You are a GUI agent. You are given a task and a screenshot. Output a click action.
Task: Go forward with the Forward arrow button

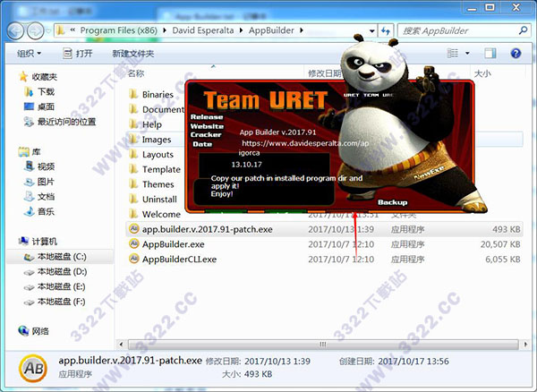pos(35,30)
